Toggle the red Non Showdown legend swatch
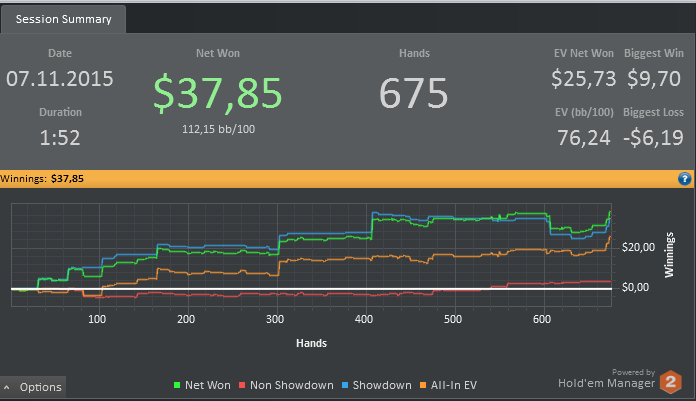The width and height of the screenshot is (696, 401). 242,385
